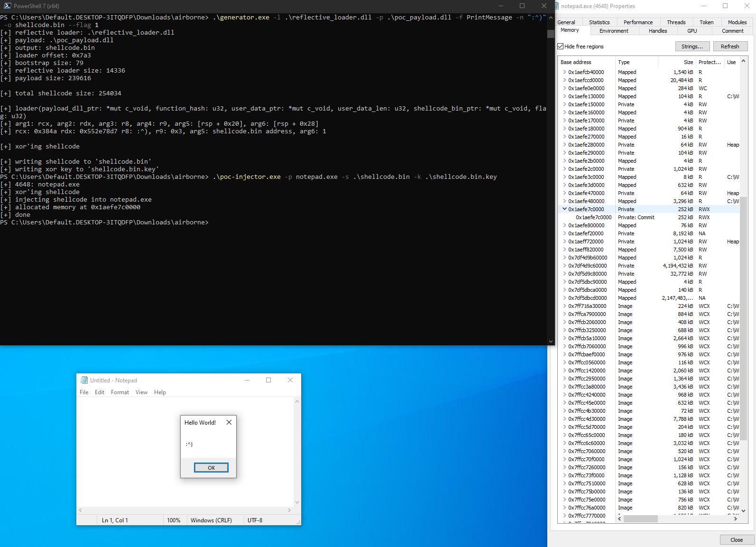Open Notepad's Help menu
The width and height of the screenshot is (756, 547).
[160, 392]
